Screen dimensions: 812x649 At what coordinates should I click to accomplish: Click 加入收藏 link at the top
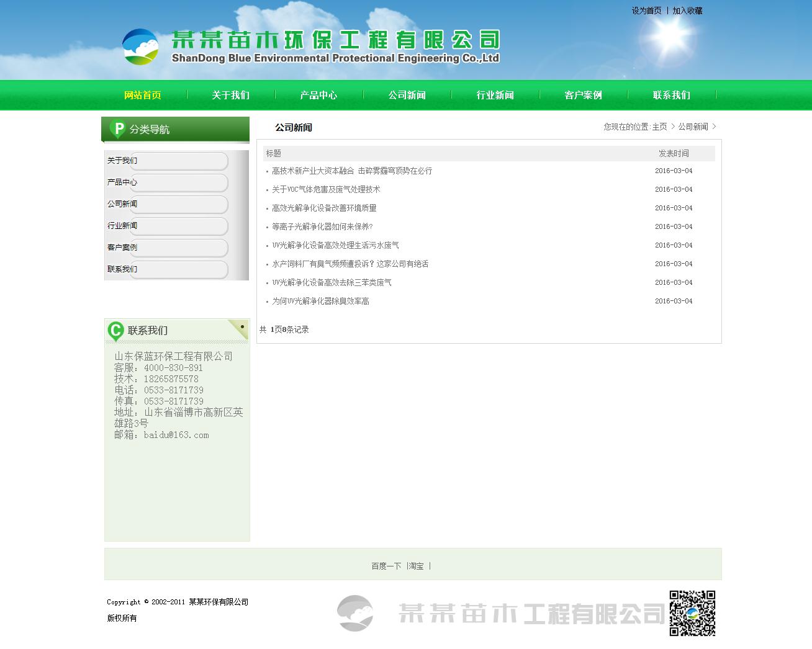point(687,11)
